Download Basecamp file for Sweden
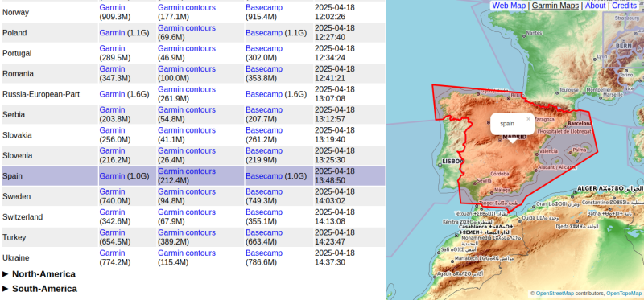The height and width of the screenshot is (300, 644). pyautogui.click(x=264, y=191)
